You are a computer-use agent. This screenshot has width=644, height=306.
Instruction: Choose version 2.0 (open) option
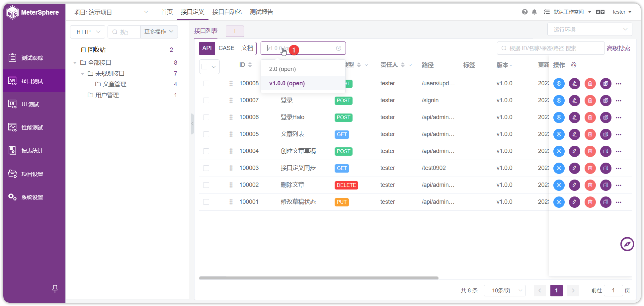303,69
